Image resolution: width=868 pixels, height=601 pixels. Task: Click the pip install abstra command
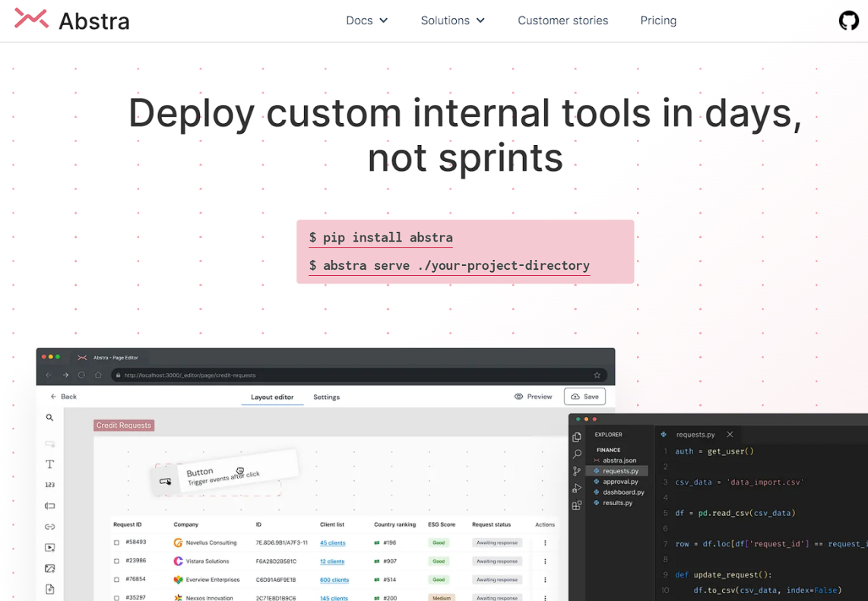click(381, 237)
